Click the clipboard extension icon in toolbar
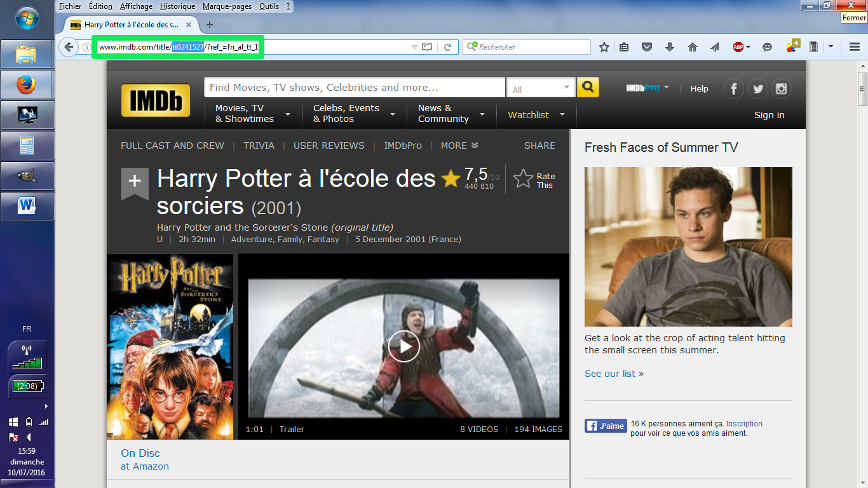Screen dimensions: 868x488 click(x=813, y=47)
